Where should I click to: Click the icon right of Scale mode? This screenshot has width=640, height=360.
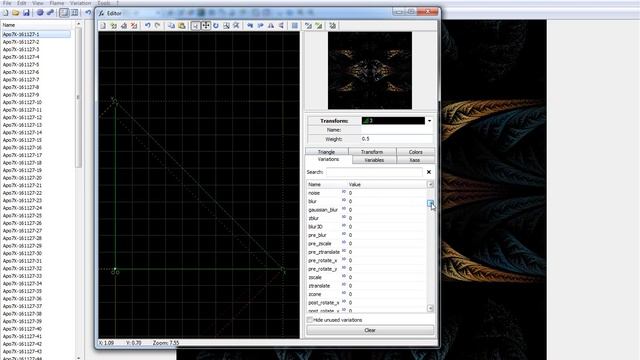[236, 26]
